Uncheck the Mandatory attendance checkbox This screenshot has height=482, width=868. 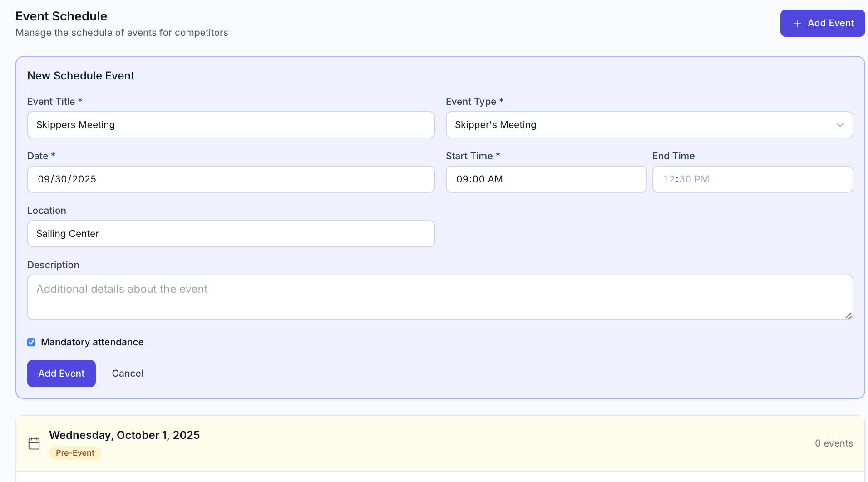click(31, 342)
